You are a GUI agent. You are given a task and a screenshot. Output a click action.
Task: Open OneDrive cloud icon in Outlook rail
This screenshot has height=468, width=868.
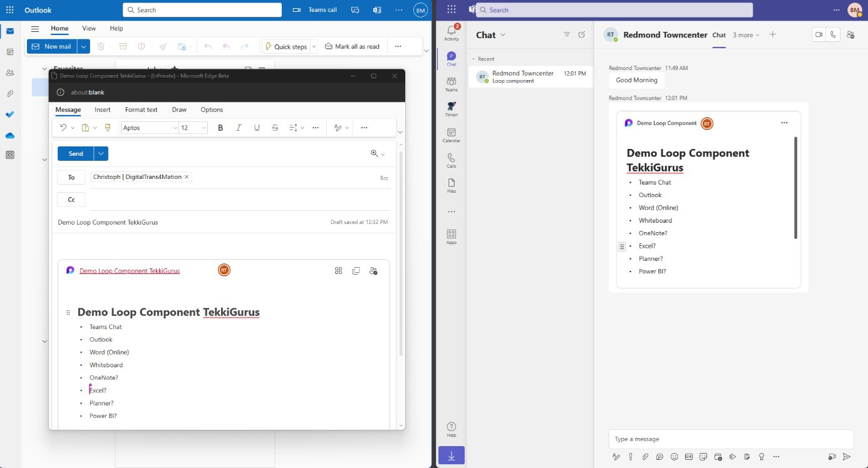[x=10, y=135]
